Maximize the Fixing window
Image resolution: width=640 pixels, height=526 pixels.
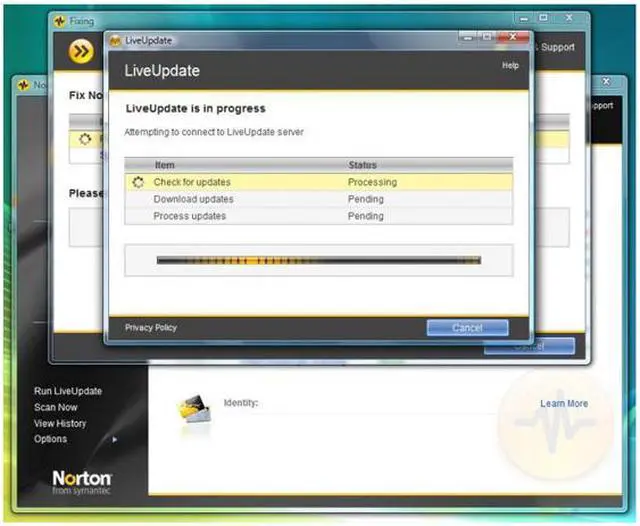coord(543,18)
